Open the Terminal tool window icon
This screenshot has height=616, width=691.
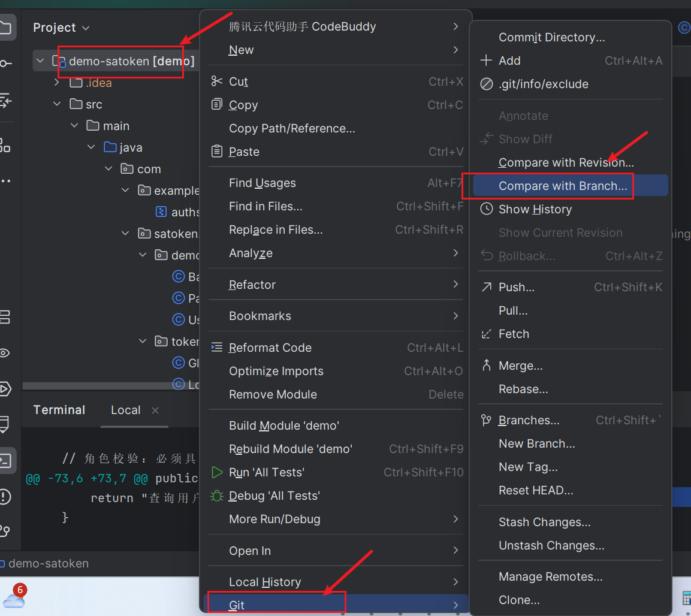tap(5, 461)
